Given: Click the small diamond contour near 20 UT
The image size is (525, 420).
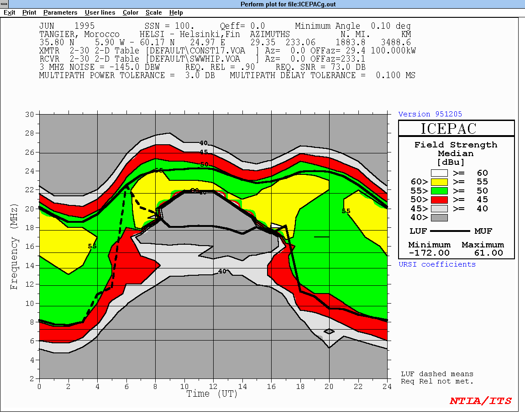Looking at the screenshot, I should point(329,331).
